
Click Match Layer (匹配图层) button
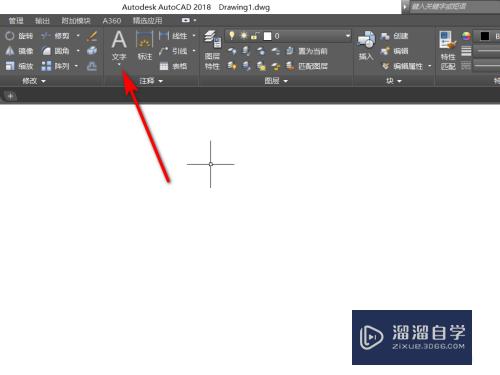coord(307,66)
